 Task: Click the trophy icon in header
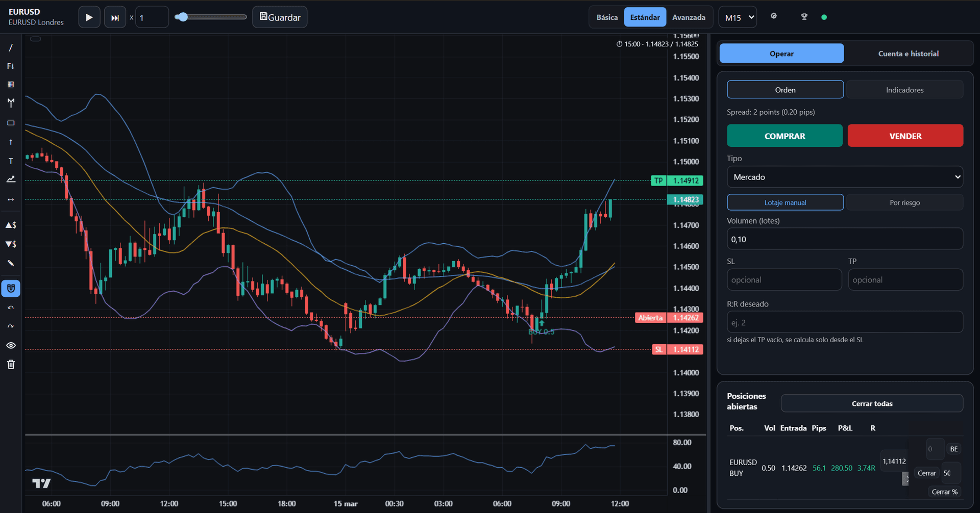pos(804,17)
